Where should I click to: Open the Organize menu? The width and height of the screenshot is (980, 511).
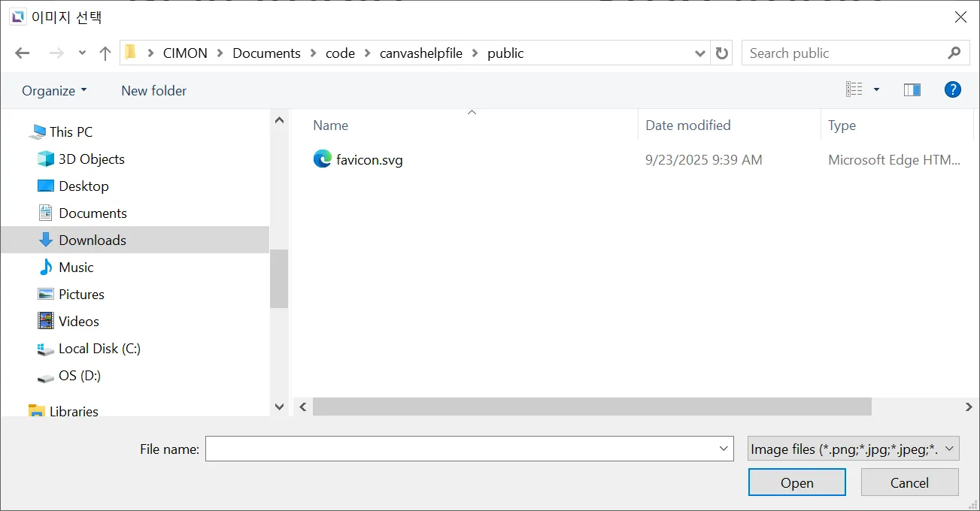coord(54,91)
